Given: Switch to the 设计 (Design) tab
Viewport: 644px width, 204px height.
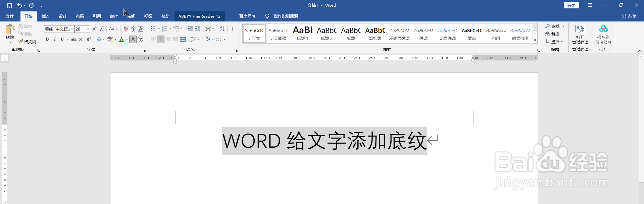Looking at the screenshot, I should [x=62, y=16].
